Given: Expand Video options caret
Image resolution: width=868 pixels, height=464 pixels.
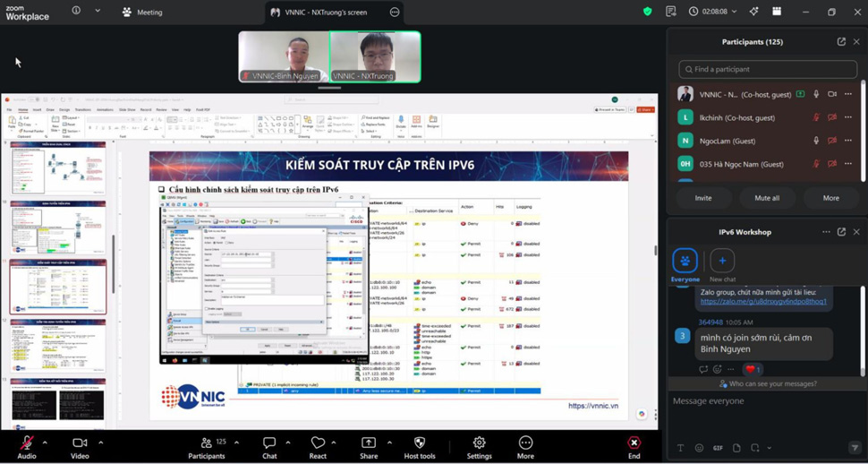Looking at the screenshot, I should (101, 443).
